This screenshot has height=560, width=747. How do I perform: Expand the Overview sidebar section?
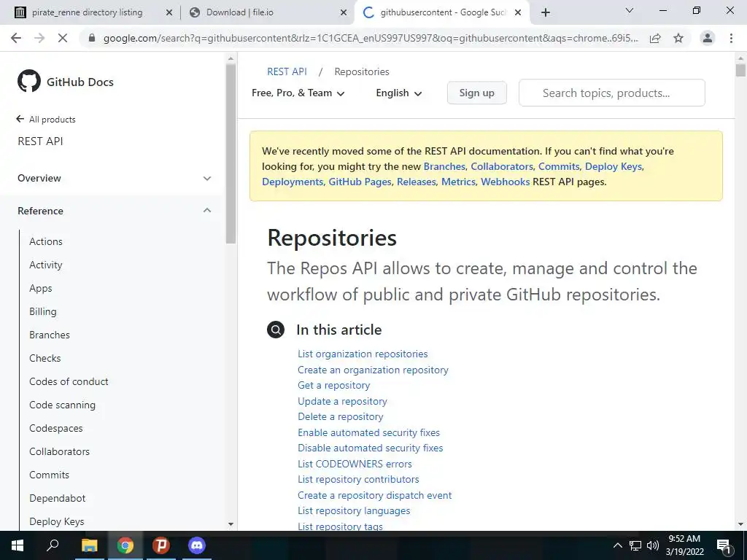113,178
